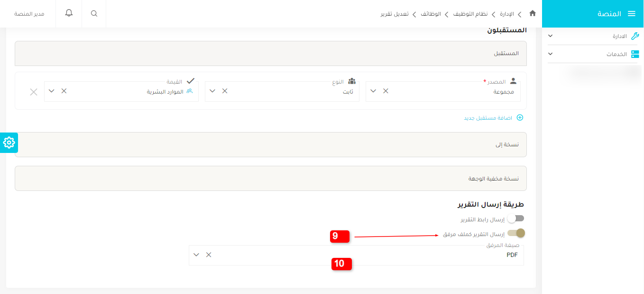Open the مدير المنصة user menu
Viewport: 644px width, 294px height.
point(28,14)
